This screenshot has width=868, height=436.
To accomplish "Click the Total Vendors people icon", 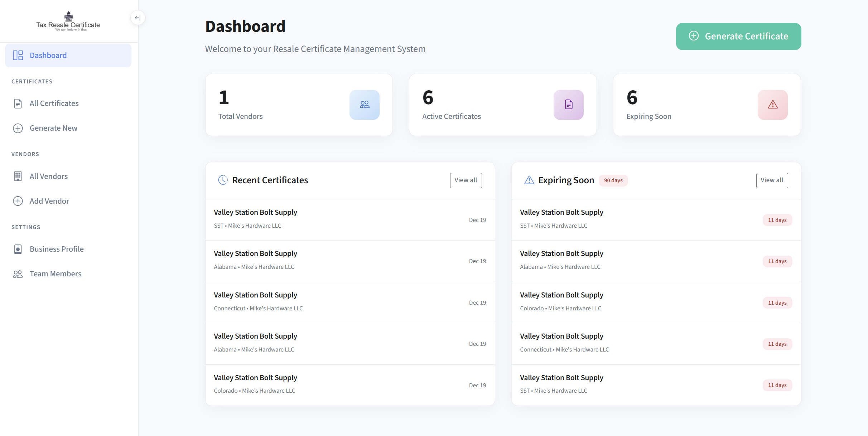I will click(364, 105).
